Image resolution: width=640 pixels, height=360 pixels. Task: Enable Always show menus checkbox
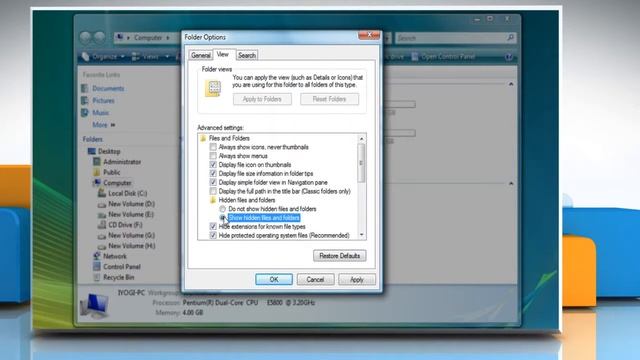[x=213, y=156]
